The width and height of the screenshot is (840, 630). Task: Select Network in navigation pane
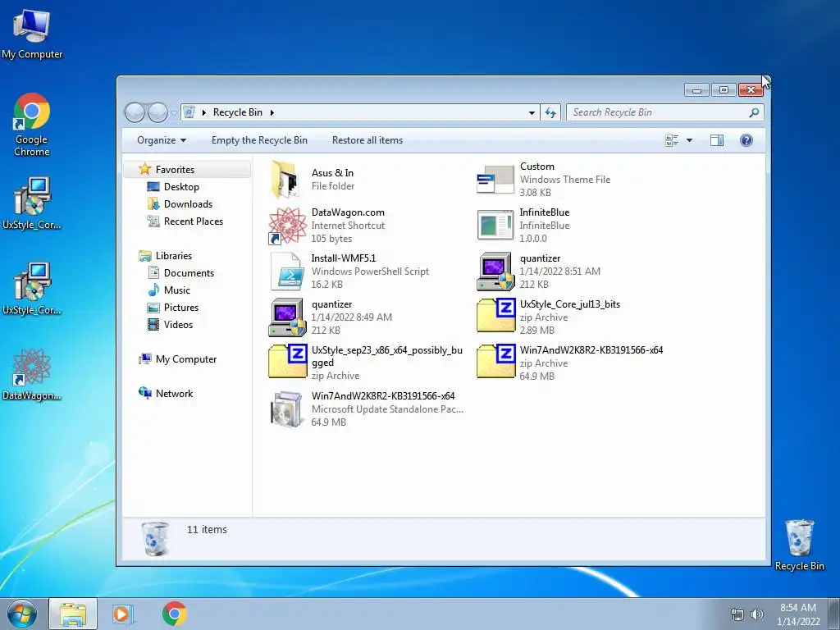coord(174,393)
